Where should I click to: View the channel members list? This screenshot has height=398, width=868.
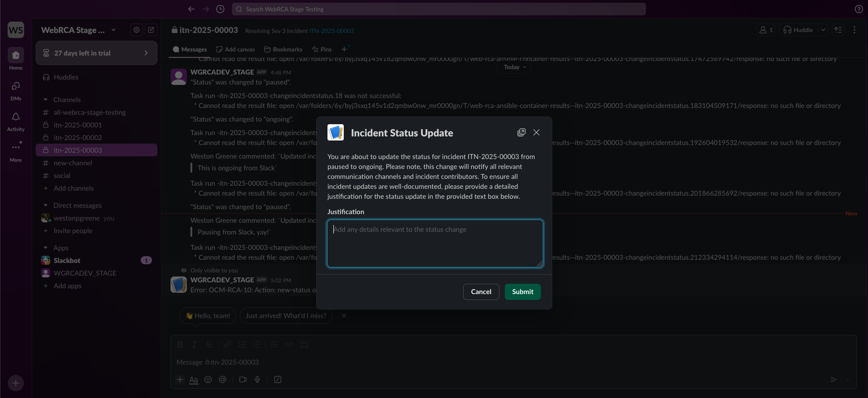point(766,30)
